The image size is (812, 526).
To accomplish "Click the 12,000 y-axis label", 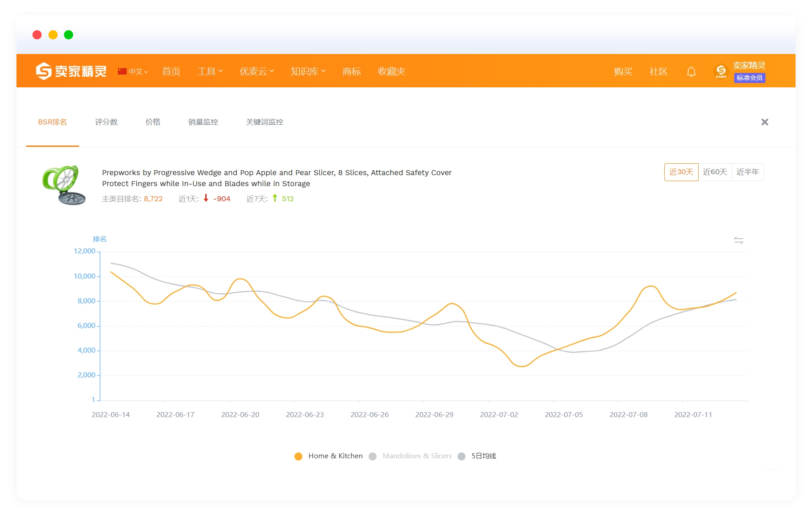I will coord(85,251).
